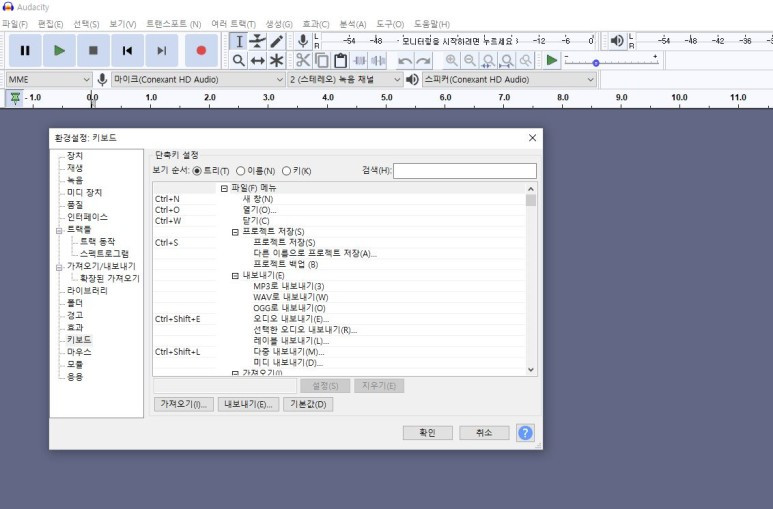
Task: Click the pinned playhead icon on timeline
Action: 15,98
